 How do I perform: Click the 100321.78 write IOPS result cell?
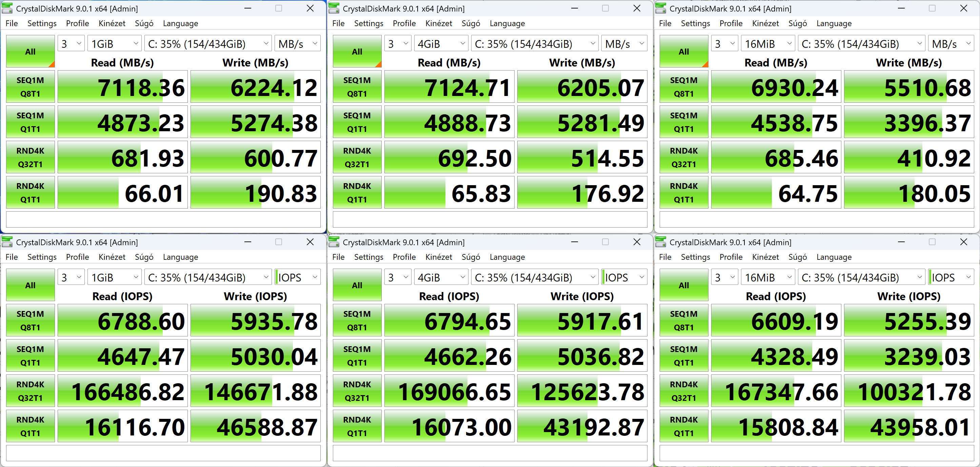[x=908, y=391]
